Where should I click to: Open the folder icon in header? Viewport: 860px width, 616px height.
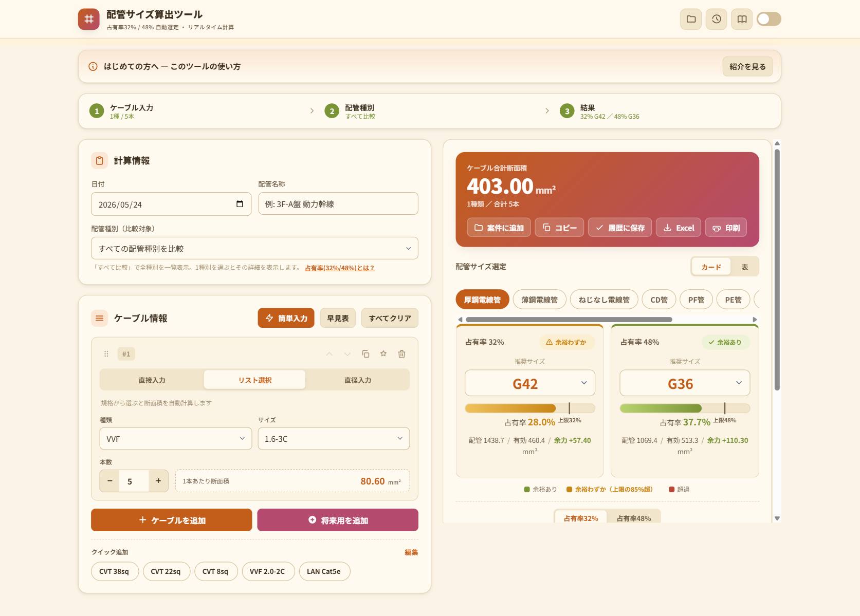[691, 19]
